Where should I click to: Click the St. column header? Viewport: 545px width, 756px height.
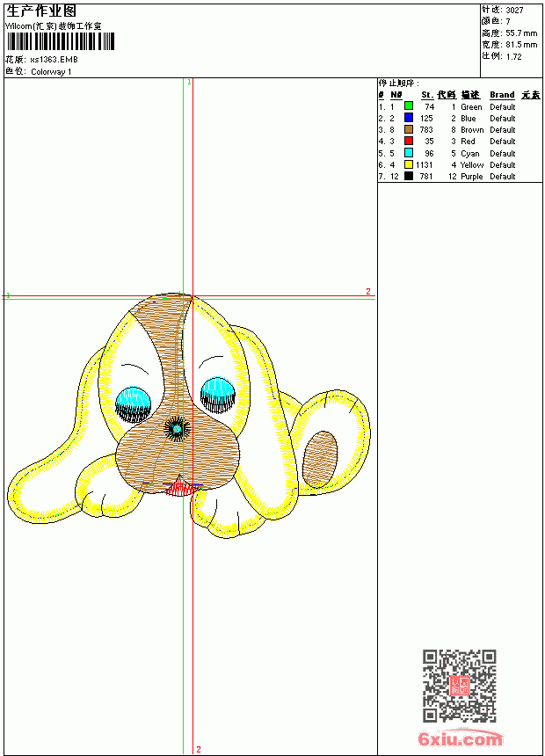pyautogui.click(x=427, y=95)
